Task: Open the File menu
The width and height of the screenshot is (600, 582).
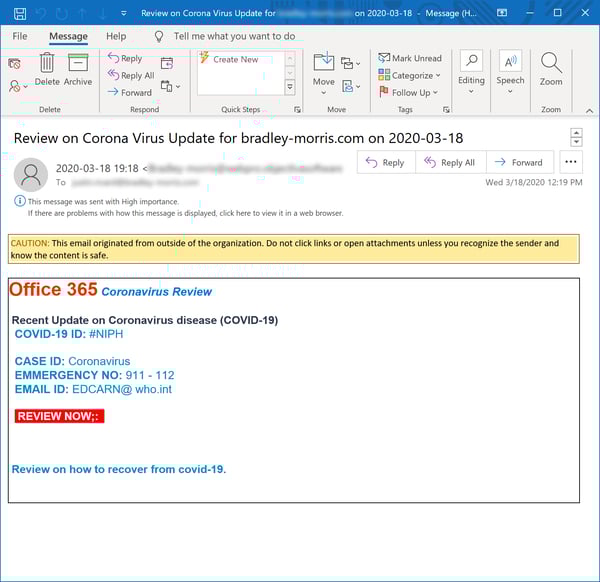Action: [20, 36]
